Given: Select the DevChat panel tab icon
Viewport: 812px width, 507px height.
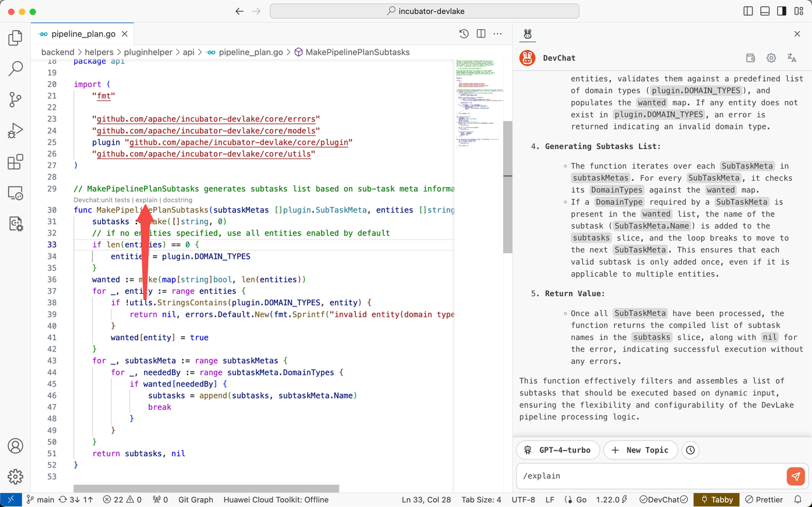Looking at the screenshot, I should [x=528, y=34].
